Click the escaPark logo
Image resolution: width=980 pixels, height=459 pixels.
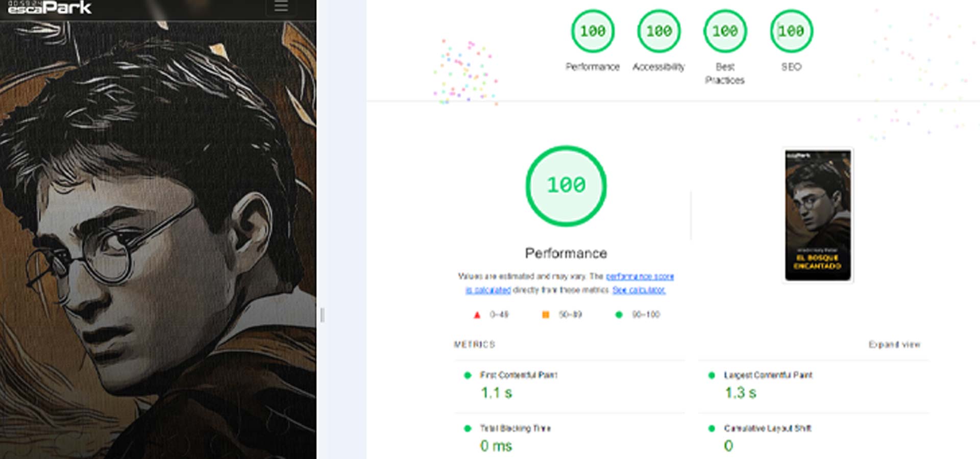pyautogui.click(x=50, y=7)
